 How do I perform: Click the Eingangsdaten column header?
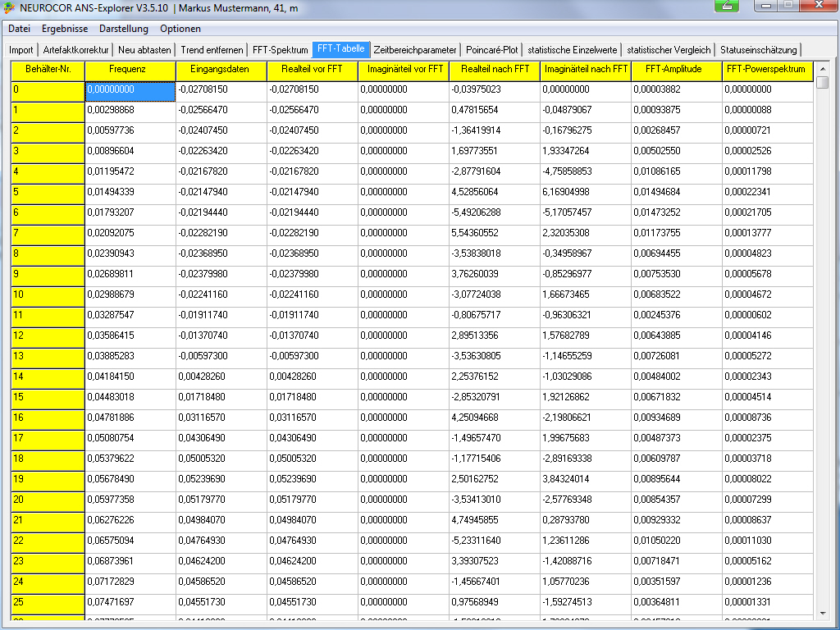pyautogui.click(x=221, y=71)
